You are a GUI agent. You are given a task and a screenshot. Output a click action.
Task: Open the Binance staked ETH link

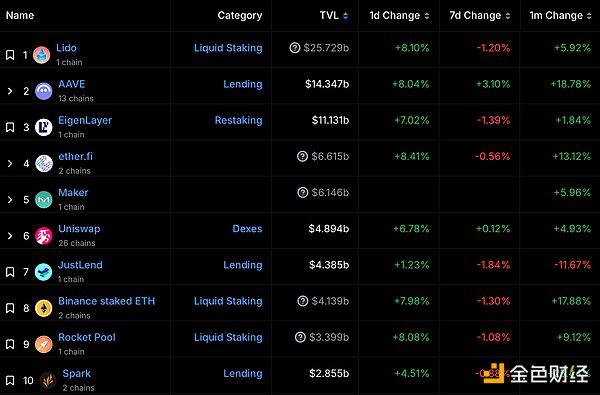(x=106, y=301)
